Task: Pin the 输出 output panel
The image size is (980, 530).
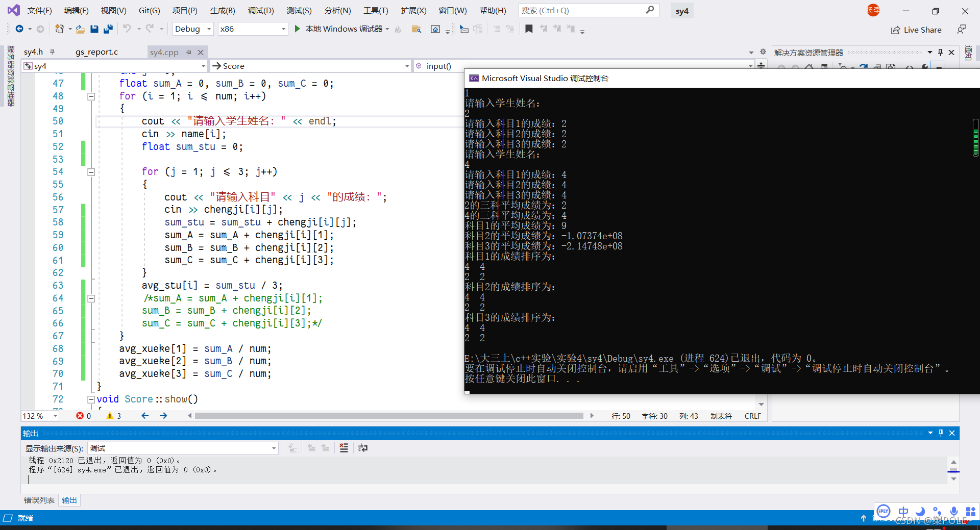Action: click(x=941, y=433)
